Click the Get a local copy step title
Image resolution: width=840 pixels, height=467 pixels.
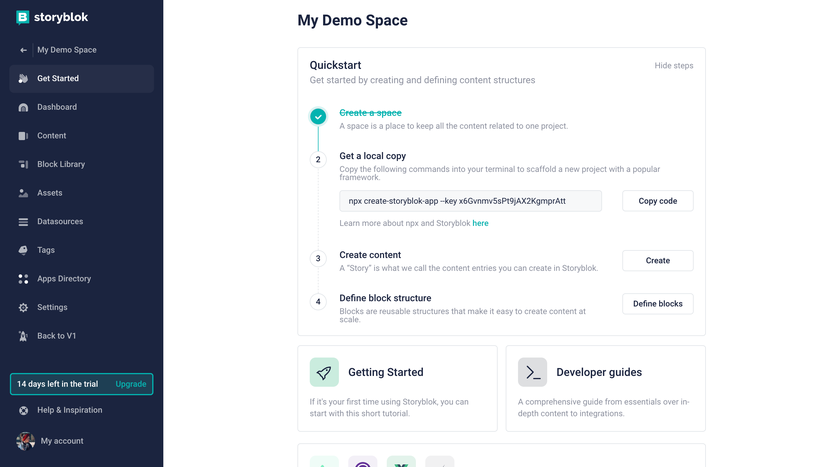[x=372, y=156]
